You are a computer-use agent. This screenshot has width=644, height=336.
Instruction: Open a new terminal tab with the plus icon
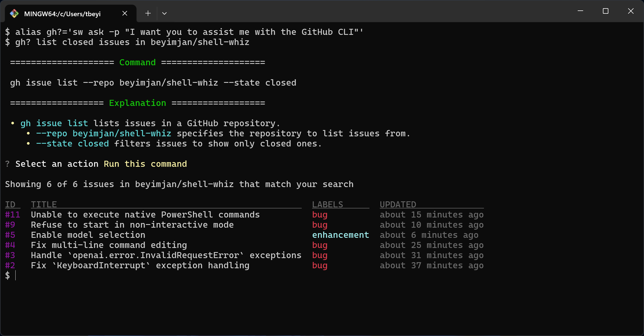(148, 13)
